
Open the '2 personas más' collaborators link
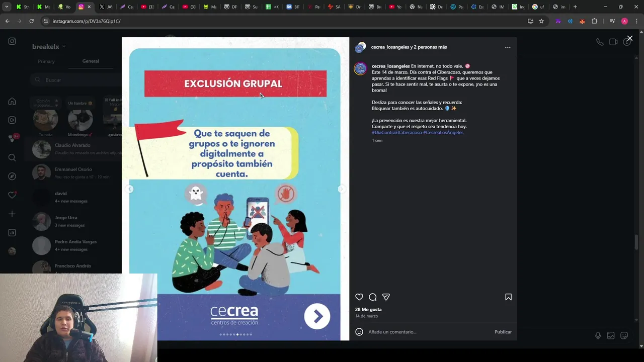[x=431, y=47]
